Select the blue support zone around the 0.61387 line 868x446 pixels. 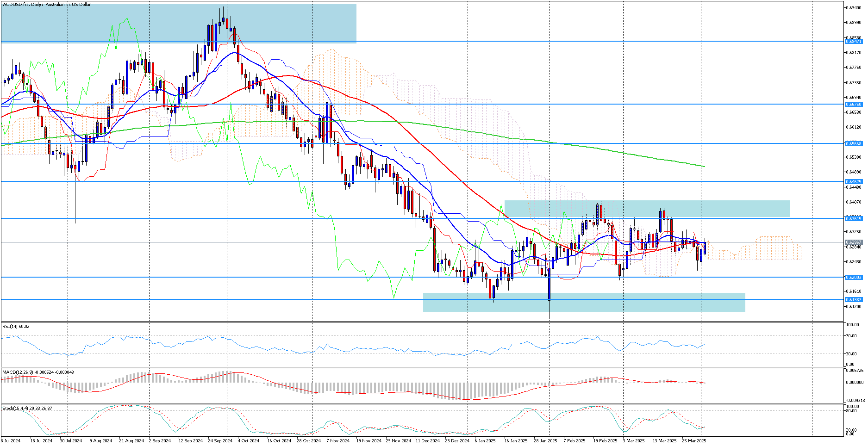(x=584, y=302)
